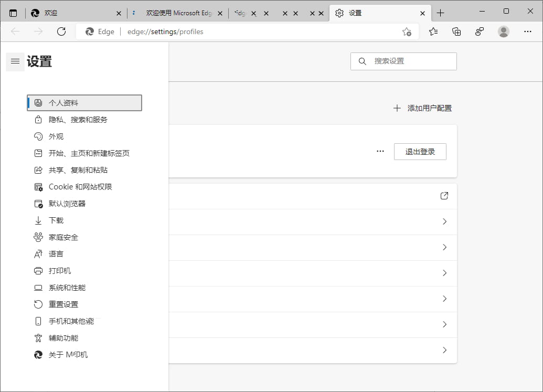Click the external link icon row
Viewport: 543px width, 392px height.
pos(444,196)
